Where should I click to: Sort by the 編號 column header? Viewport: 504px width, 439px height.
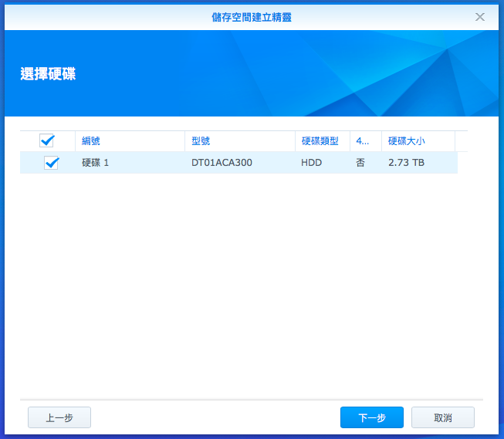(91, 141)
